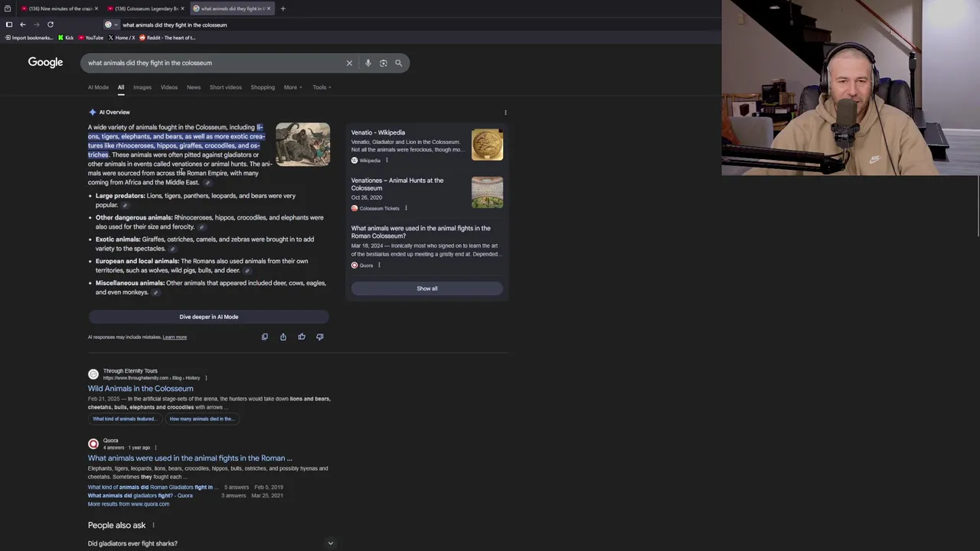Open the YouTube bookmark
This screenshot has height=551, width=980.
click(91, 37)
